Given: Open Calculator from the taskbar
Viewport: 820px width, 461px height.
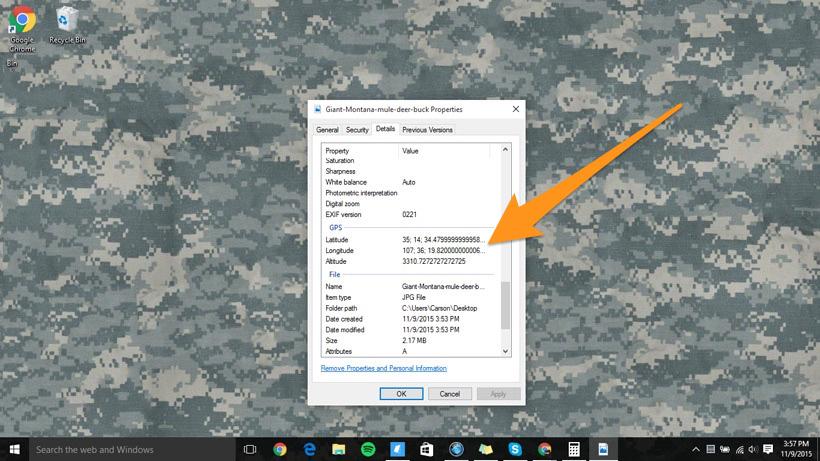Looking at the screenshot, I should click(x=574, y=450).
